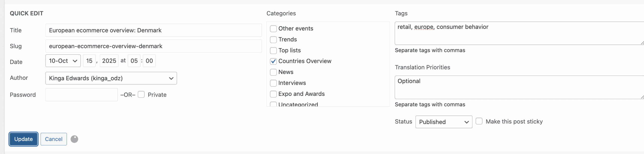Enable the Interviews category

coord(273,83)
